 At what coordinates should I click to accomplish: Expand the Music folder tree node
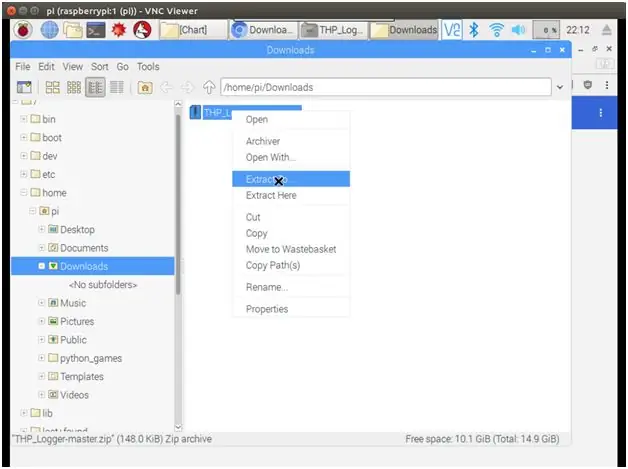click(41, 303)
